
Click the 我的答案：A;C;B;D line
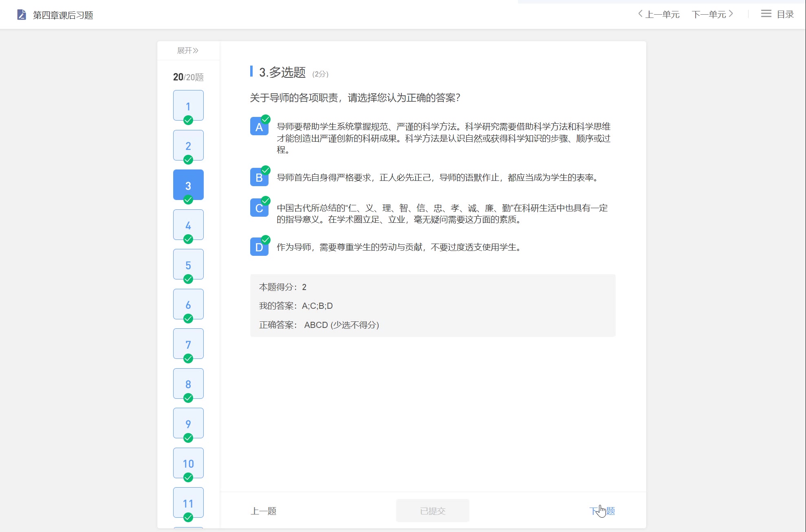click(296, 306)
